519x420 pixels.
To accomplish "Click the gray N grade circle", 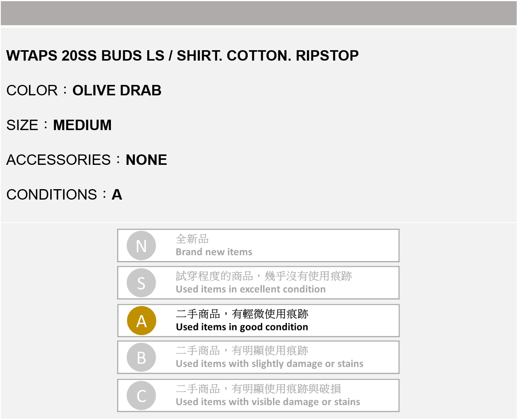I will 141,246.
